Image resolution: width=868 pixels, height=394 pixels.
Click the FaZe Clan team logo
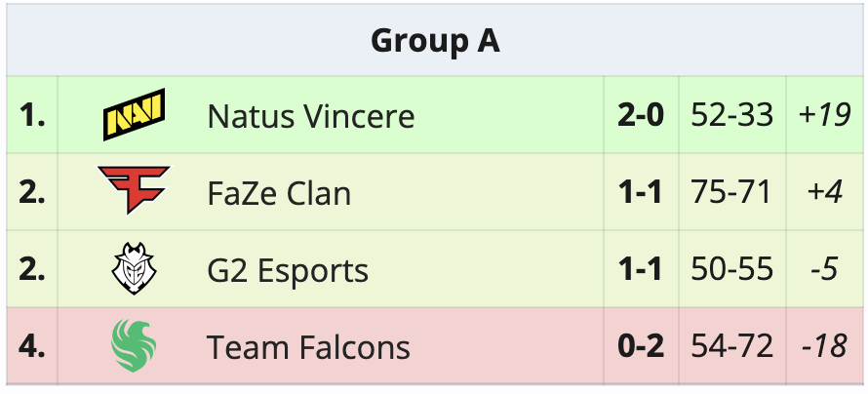(x=134, y=190)
